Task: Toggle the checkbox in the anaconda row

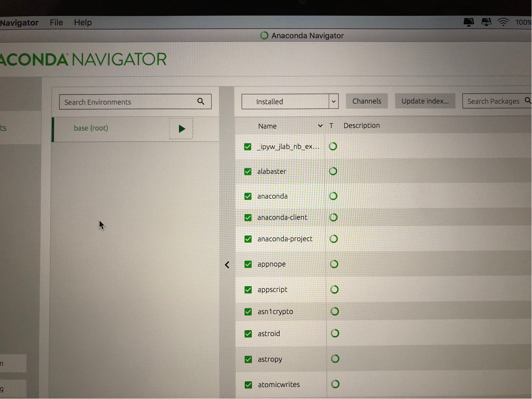Action: point(248,196)
